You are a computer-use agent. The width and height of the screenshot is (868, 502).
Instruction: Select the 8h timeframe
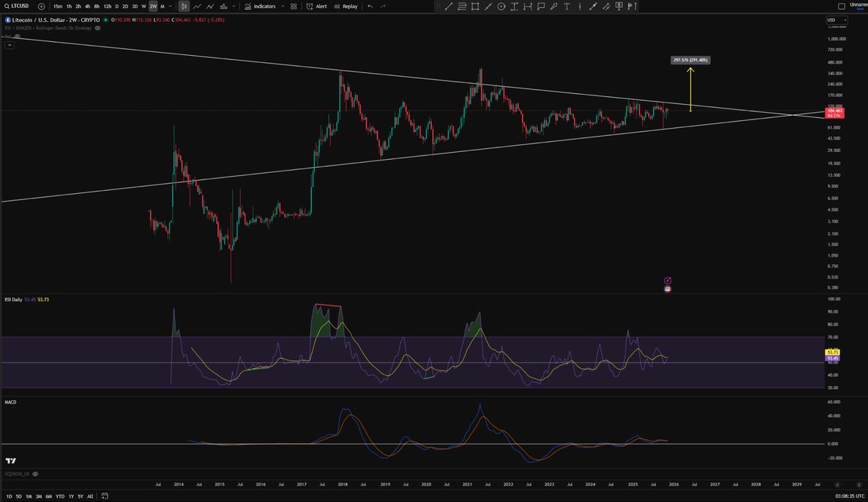pyautogui.click(x=97, y=7)
